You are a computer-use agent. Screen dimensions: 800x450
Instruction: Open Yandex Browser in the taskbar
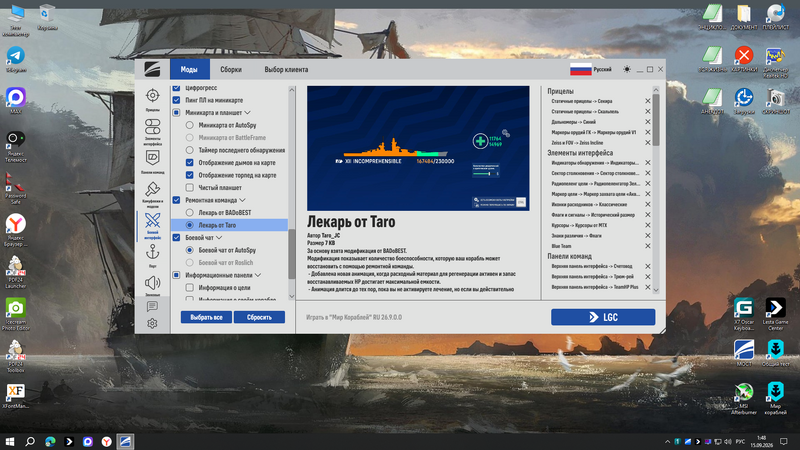(x=106, y=441)
